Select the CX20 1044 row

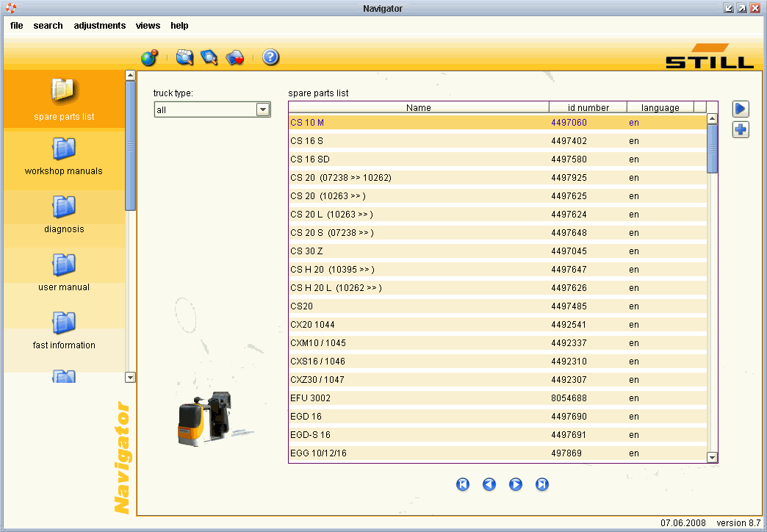(497, 325)
